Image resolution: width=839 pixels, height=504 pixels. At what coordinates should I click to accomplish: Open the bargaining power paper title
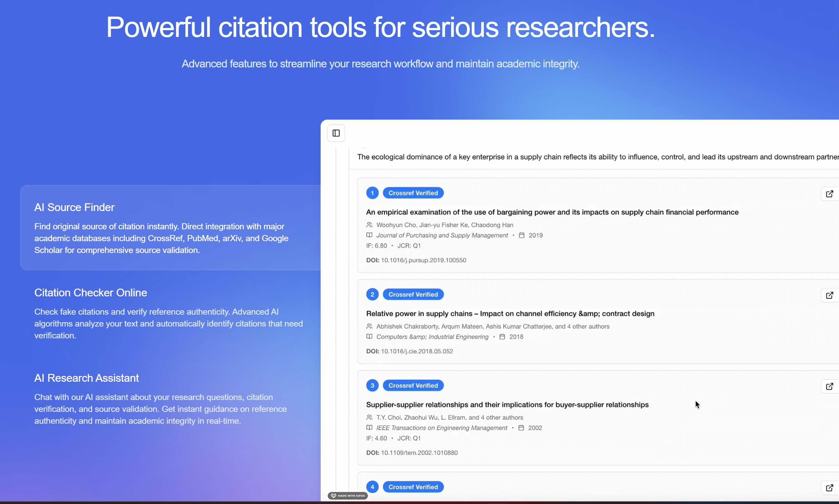tap(552, 212)
